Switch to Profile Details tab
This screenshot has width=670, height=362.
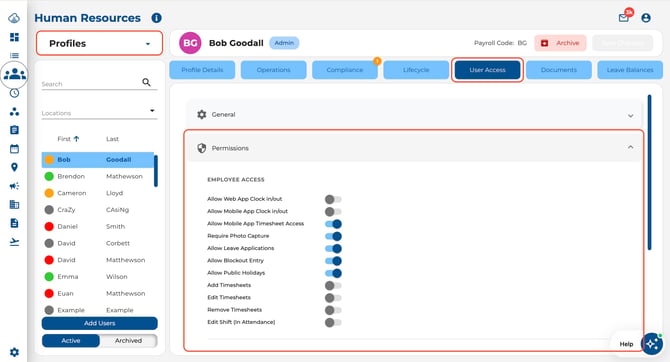click(202, 70)
